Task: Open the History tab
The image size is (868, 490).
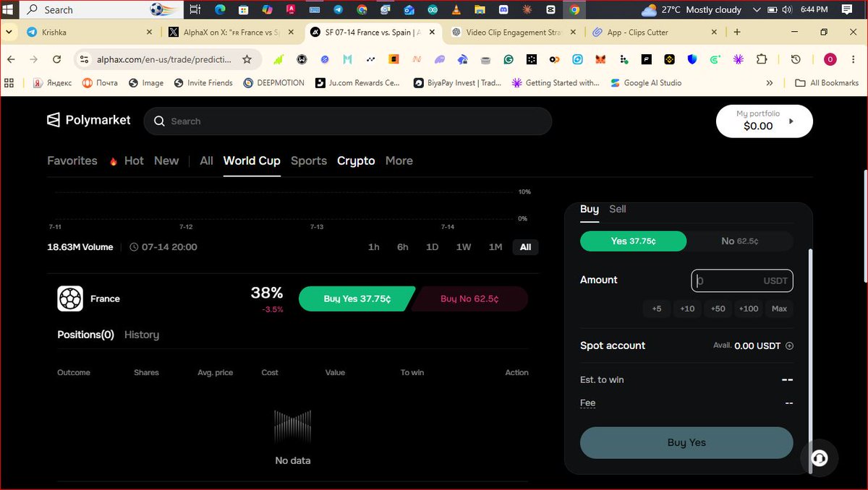Action: tap(142, 335)
